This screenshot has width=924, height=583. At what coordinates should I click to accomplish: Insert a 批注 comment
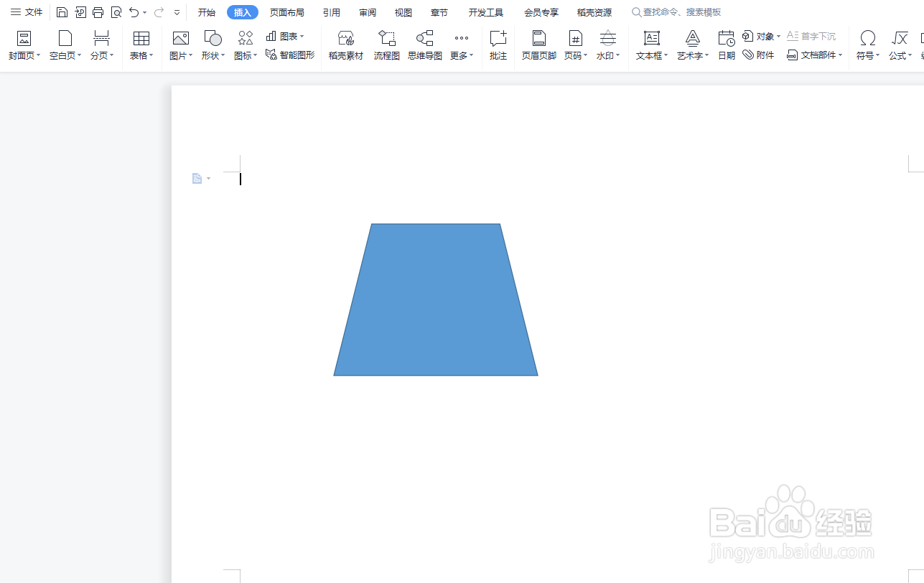(498, 45)
